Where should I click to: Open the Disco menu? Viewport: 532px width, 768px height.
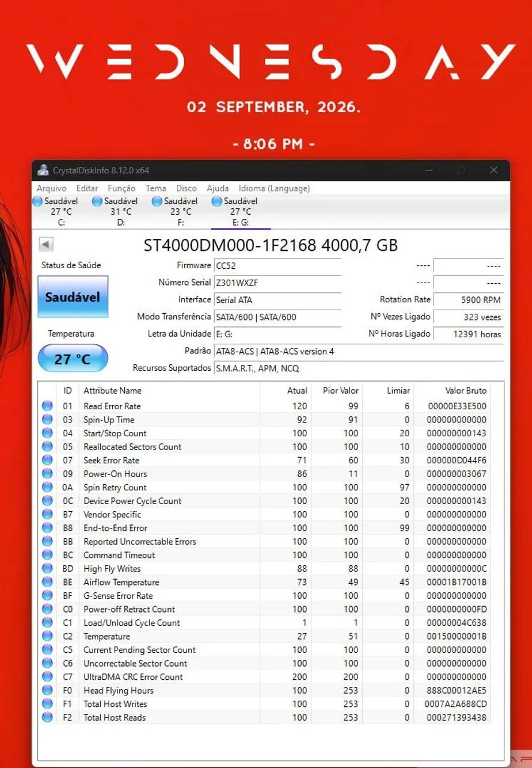tap(187, 188)
